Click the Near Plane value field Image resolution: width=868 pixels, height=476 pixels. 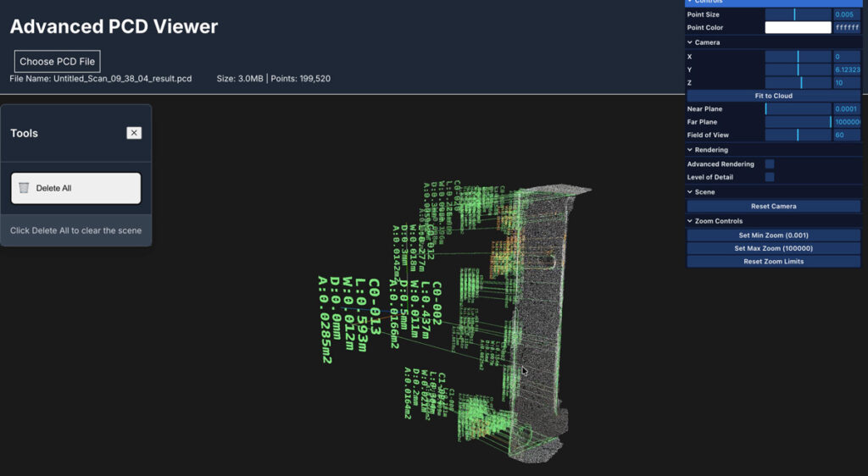(846, 109)
